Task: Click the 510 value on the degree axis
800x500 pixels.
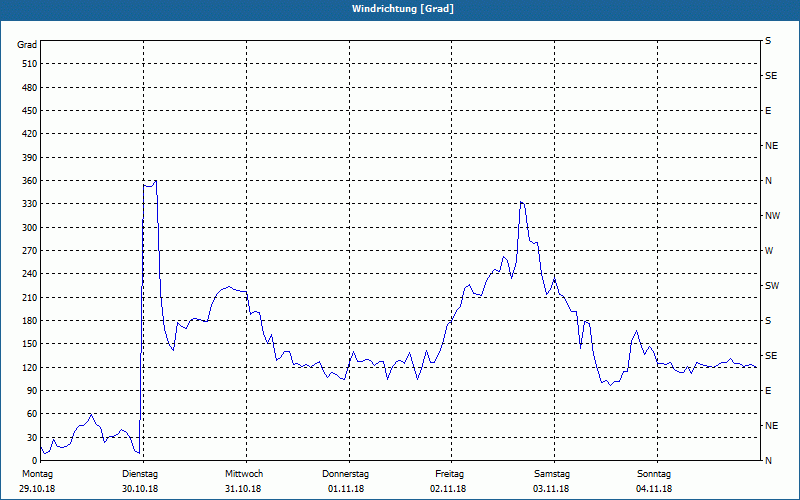Action: point(30,64)
